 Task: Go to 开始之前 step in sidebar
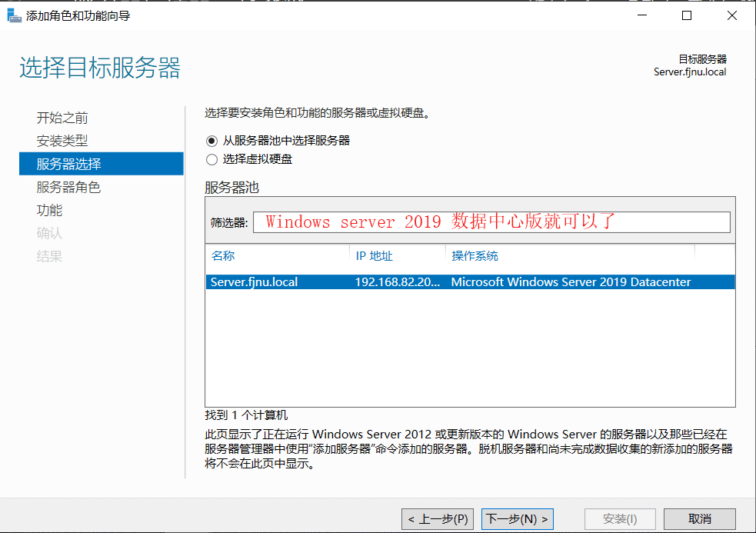pos(62,118)
